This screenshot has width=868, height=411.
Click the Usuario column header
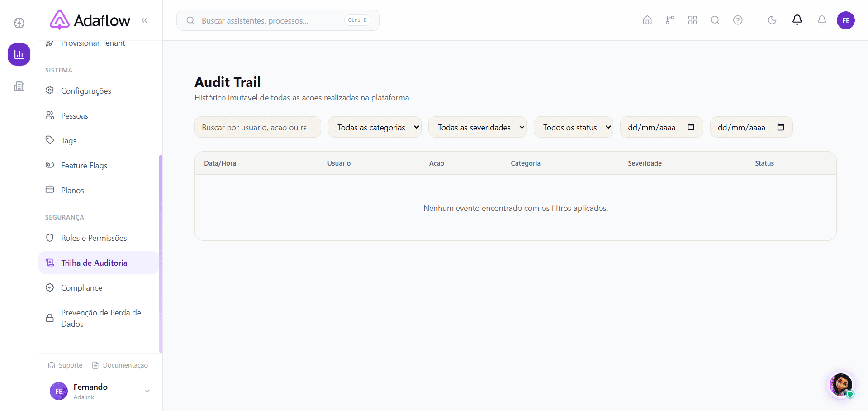pyautogui.click(x=339, y=163)
